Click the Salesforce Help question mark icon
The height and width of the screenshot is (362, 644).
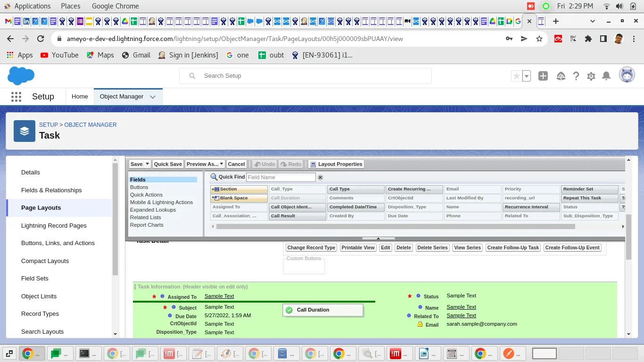pyautogui.click(x=576, y=76)
